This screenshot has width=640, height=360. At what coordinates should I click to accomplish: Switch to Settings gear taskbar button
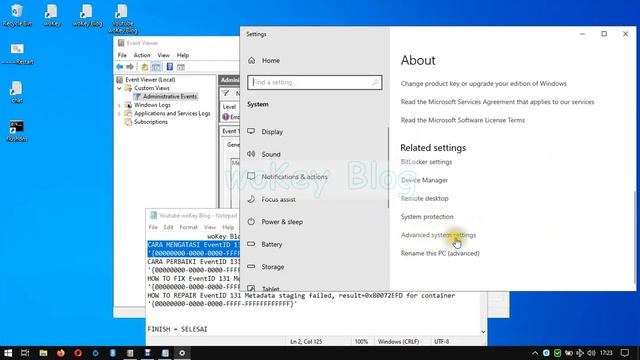[x=182, y=353]
